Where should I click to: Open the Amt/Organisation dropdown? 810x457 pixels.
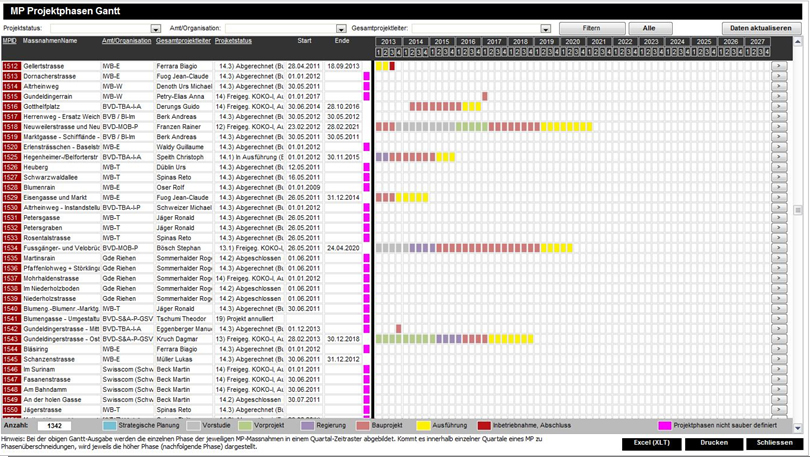pyautogui.click(x=342, y=29)
